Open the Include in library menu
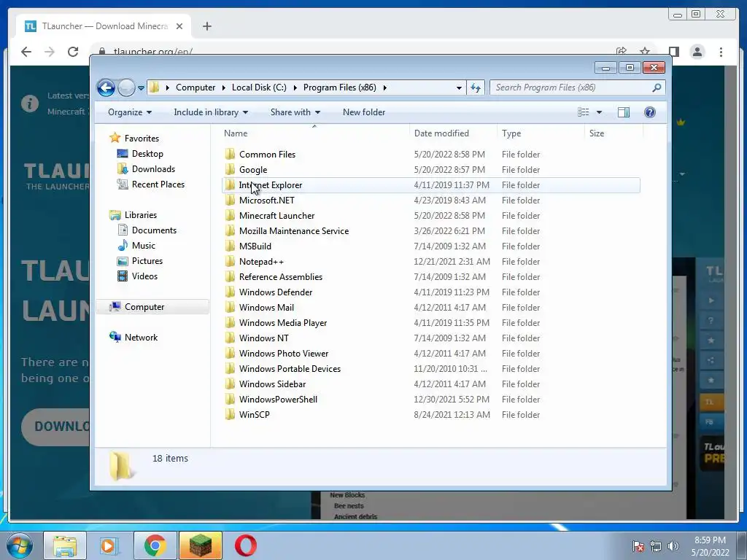Screen dimensions: 747x560 click(211, 112)
